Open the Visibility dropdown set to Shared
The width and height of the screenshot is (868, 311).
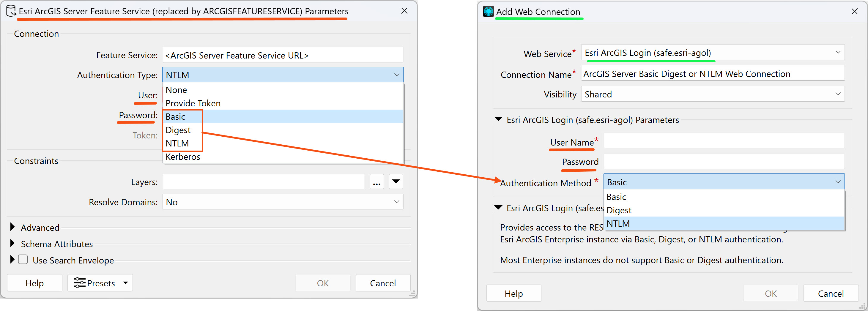click(712, 94)
